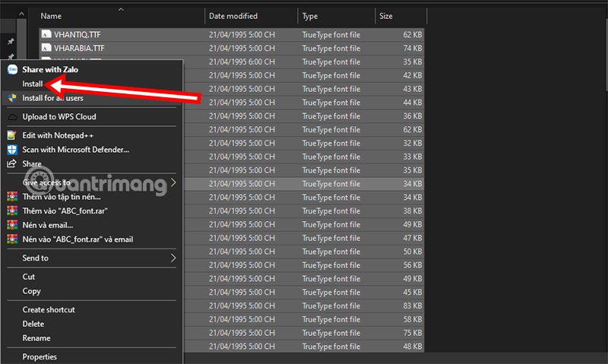Viewport: 608px width, 364px height.
Task: Click the Notepad++ icon in context menu
Action: pos(12,135)
